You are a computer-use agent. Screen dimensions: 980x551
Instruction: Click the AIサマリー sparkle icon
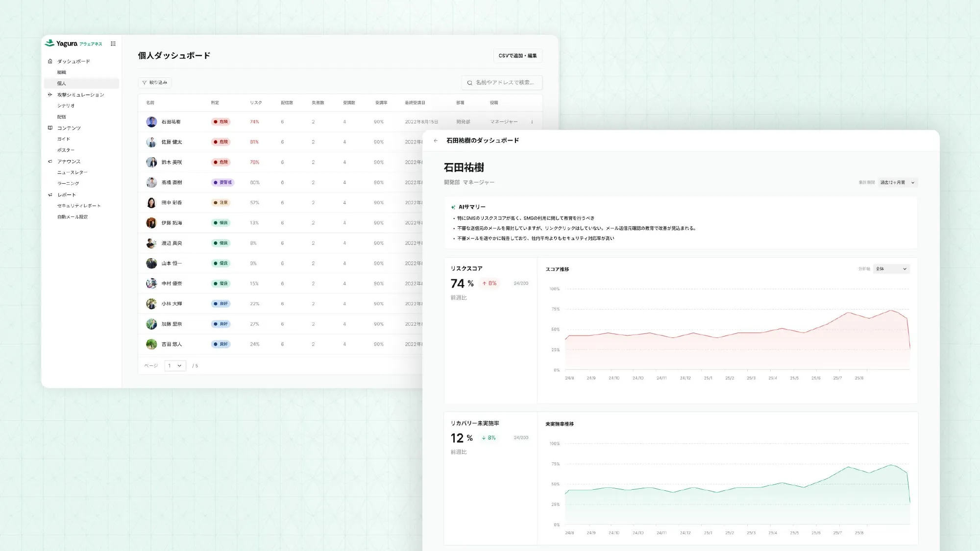tap(453, 207)
